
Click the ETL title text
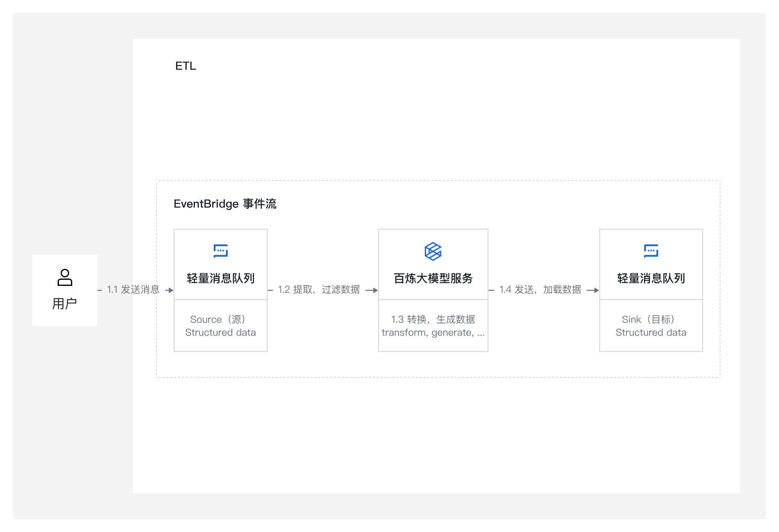tap(186, 66)
